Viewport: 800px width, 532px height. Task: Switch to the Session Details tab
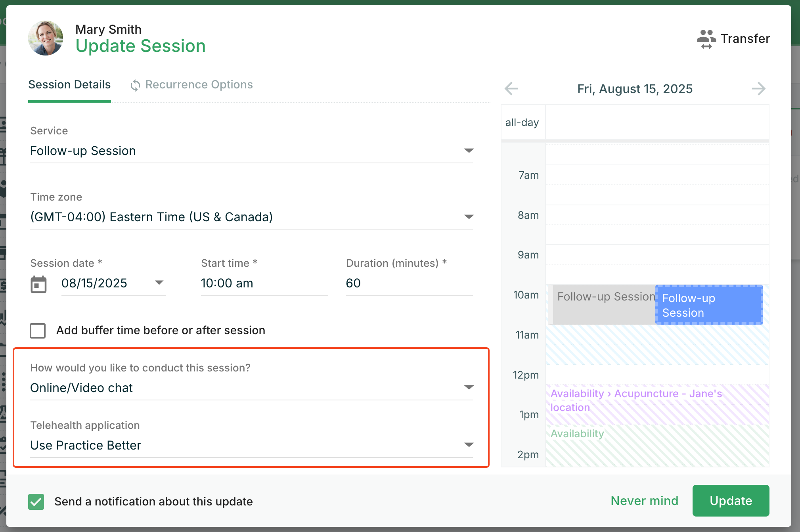click(69, 84)
